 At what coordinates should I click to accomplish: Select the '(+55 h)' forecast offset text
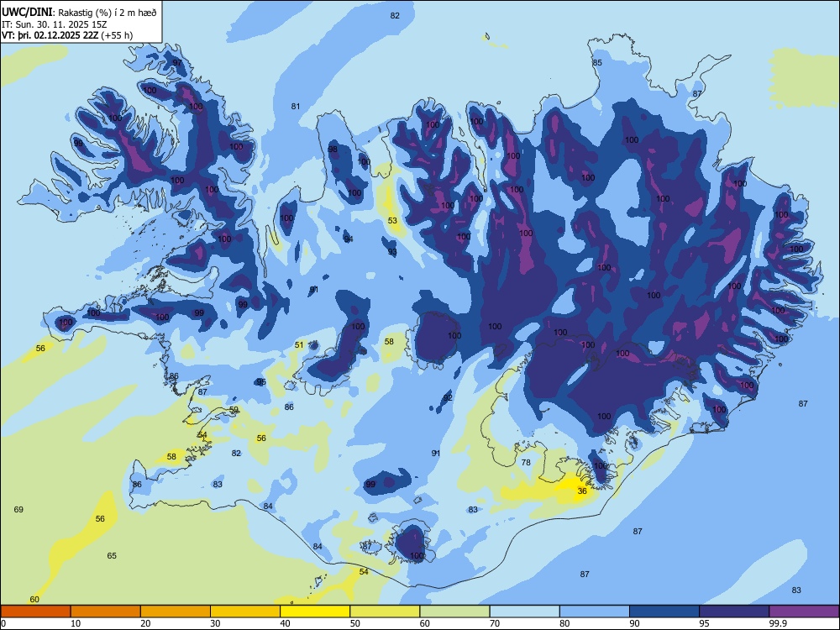[117, 35]
